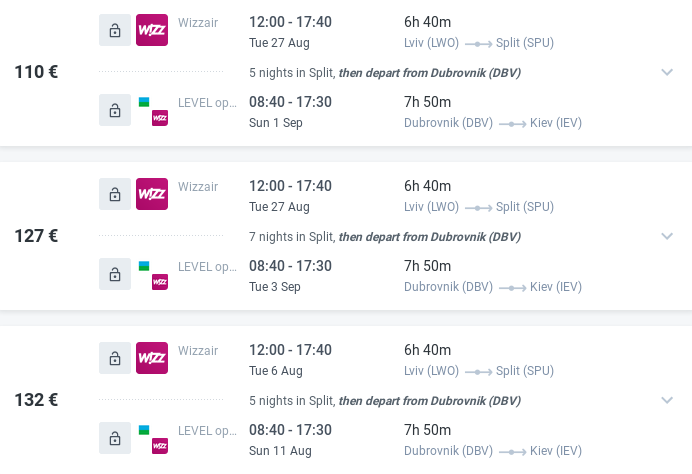
Task: Expand details of the 110 € itinerary
Action: (667, 72)
